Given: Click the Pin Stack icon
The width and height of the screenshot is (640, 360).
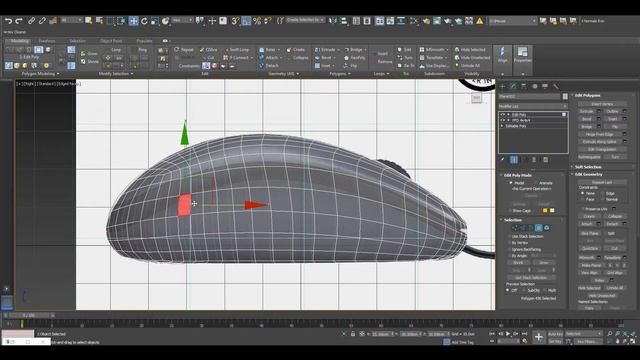Looking at the screenshot, I should (x=503, y=160).
